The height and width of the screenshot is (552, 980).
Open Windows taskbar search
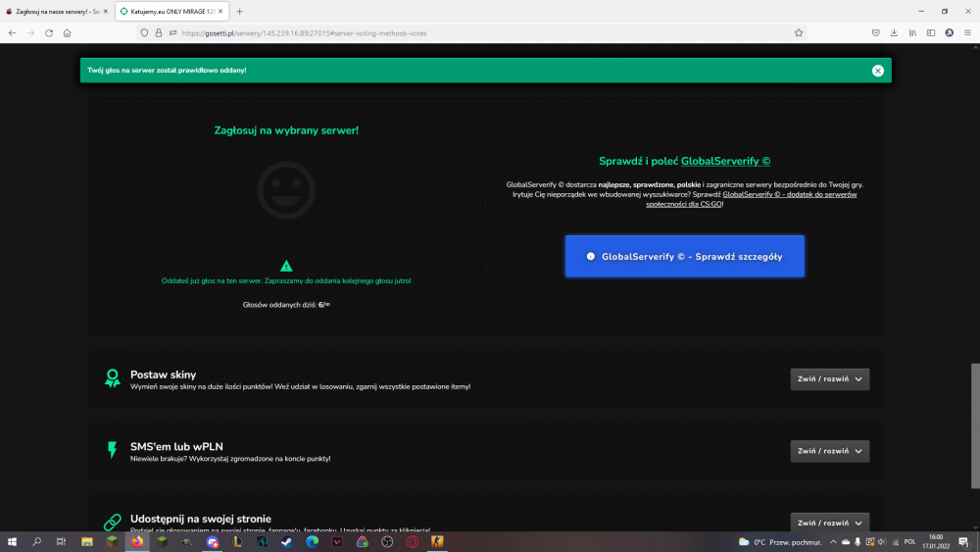coord(36,542)
